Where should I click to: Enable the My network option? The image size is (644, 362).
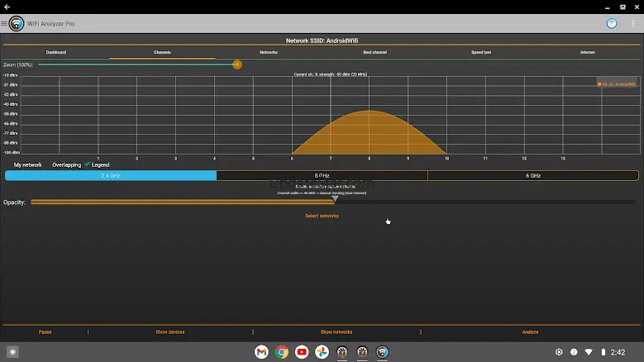pyautogui.click(x=27, y=164)
